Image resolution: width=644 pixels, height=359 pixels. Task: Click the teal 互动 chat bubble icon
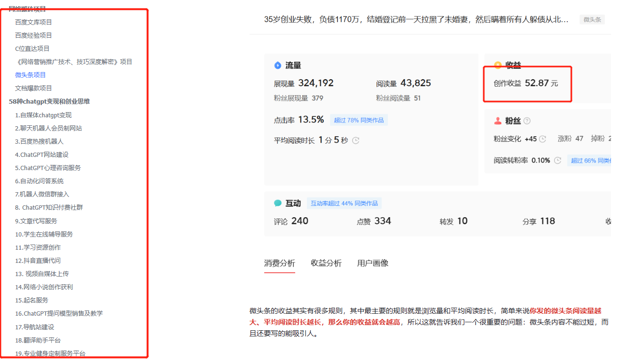[278, 203]
